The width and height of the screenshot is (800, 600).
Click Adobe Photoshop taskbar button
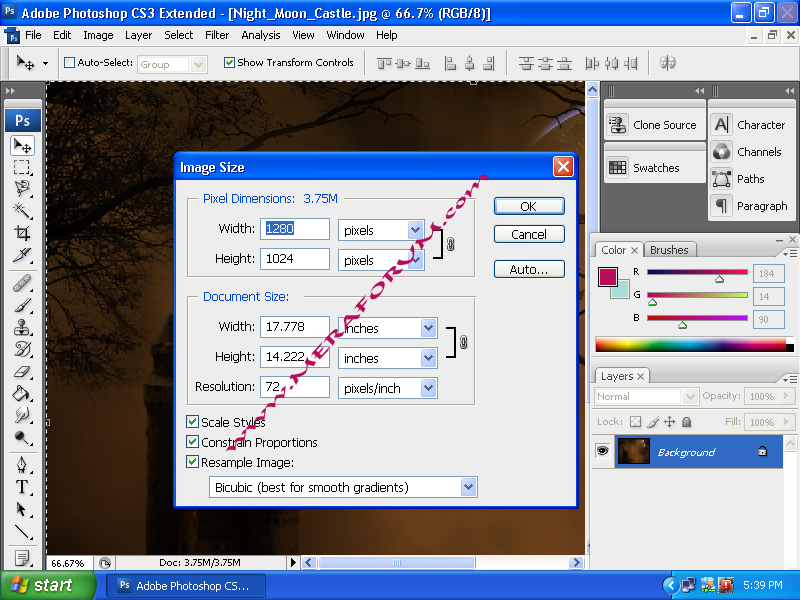coord(186,586)
